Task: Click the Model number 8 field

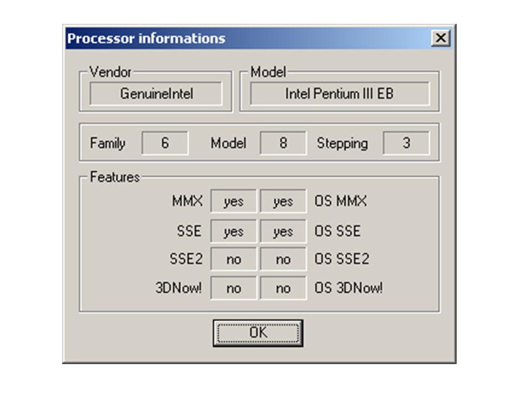Action: click(x=283, y=143)
